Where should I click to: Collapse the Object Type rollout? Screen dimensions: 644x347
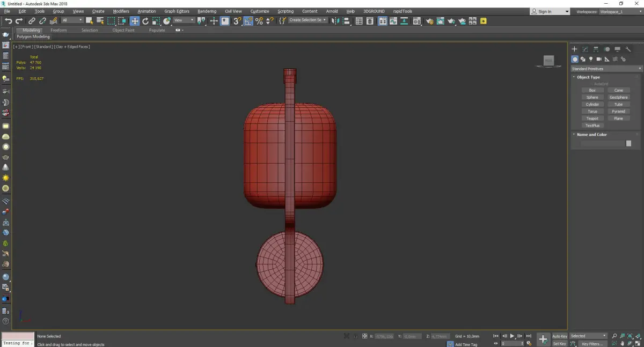588,77
